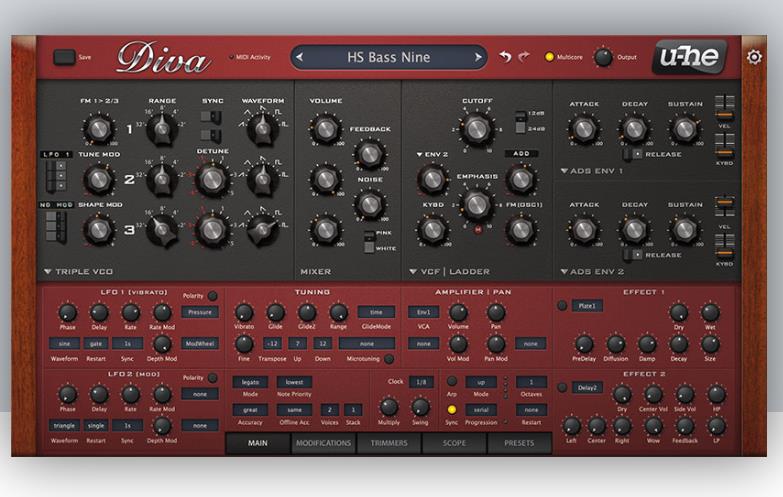Open the Delay2 effect type dropdown
Viewport: 783px width, 497px height.
pyautogui.click(x=587, y=388)
